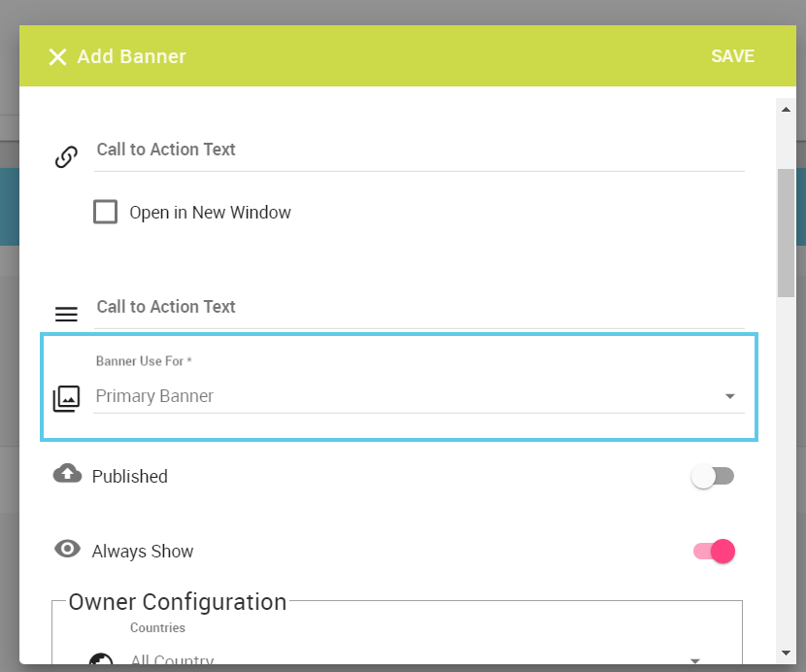Focus the second Call to Action Text field

[419, 308]
